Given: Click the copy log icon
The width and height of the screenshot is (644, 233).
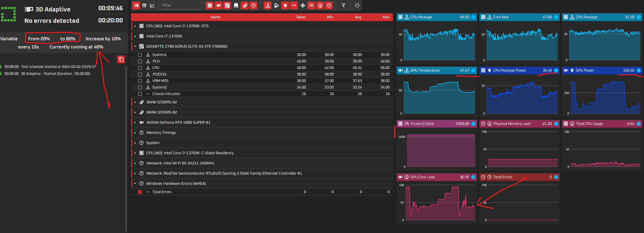Looking at the screenshot, I should (121, 59).
